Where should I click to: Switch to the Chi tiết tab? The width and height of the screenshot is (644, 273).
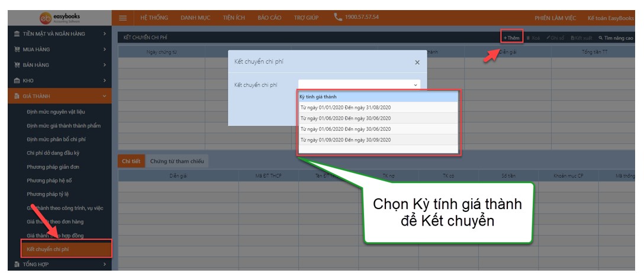[x=131, y=162]
